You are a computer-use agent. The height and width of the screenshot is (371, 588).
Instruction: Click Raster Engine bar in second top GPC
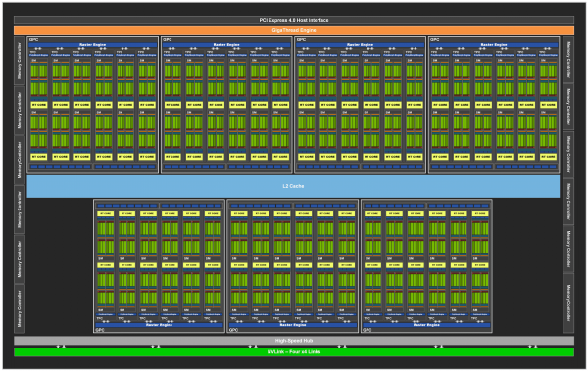pyautogui.click(x=226, y=45)
